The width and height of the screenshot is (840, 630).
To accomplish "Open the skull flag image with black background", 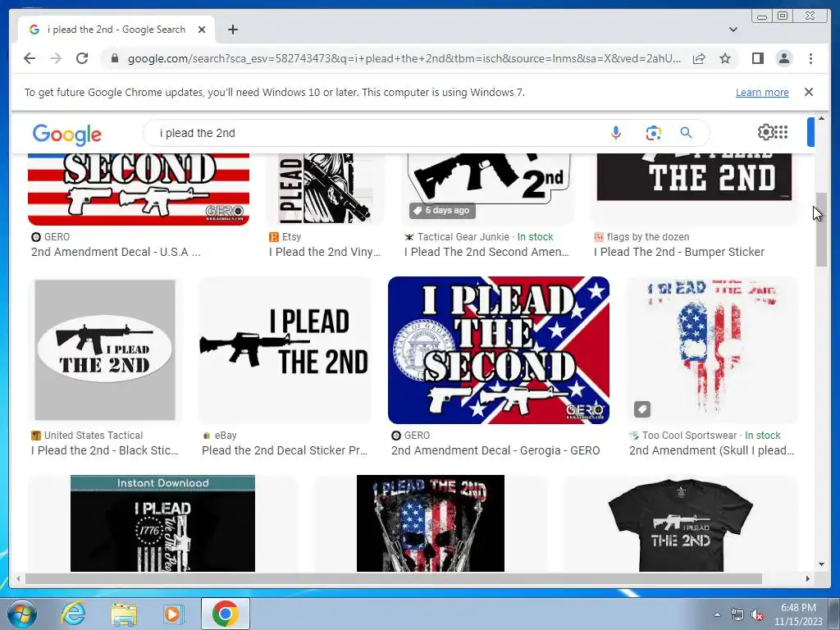I will pyautogui.click(x=431, y=523).
